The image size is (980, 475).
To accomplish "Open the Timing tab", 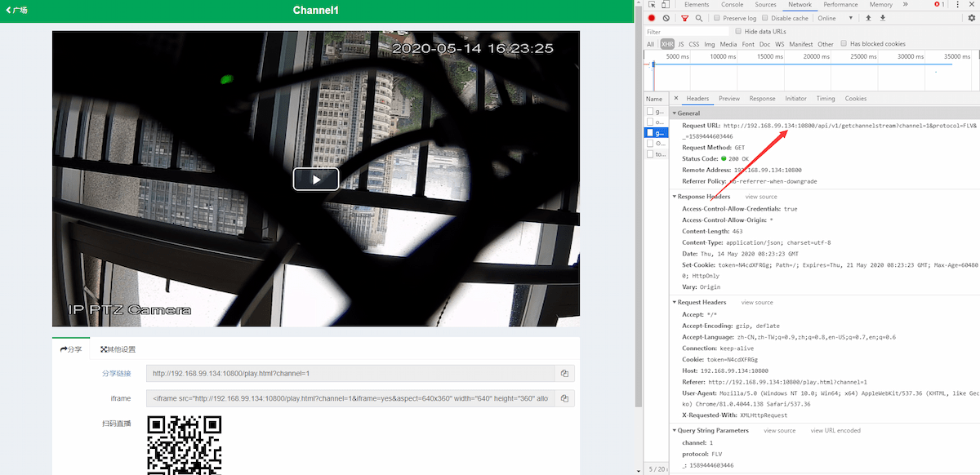I will pyautogui.click(x=826, y=98).
